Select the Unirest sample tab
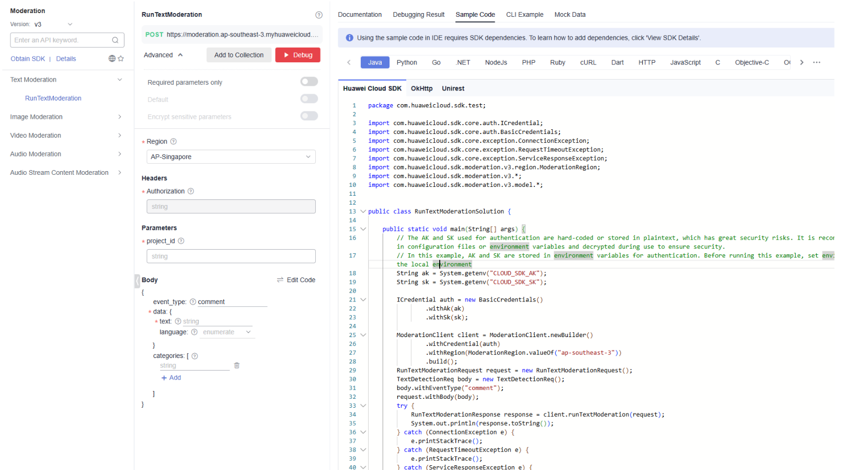The height and width of the screenshot is (470, 868). [x=453, y=88]
